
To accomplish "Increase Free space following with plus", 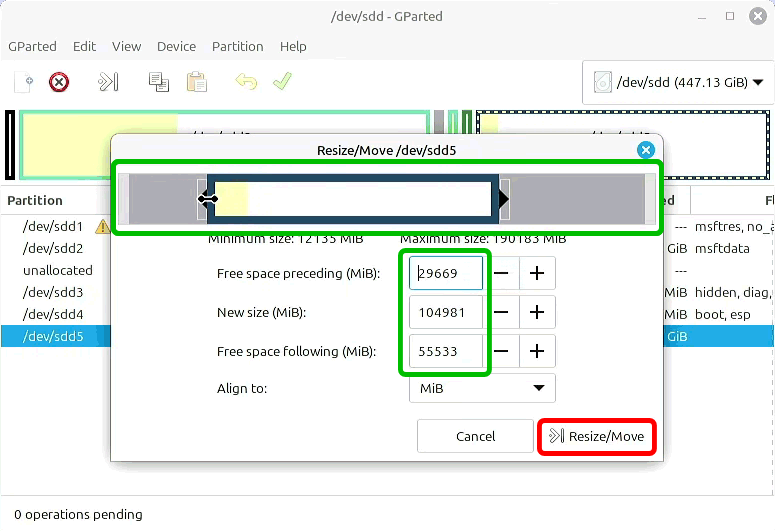I will pyautogui.click(x=537, y=351).
